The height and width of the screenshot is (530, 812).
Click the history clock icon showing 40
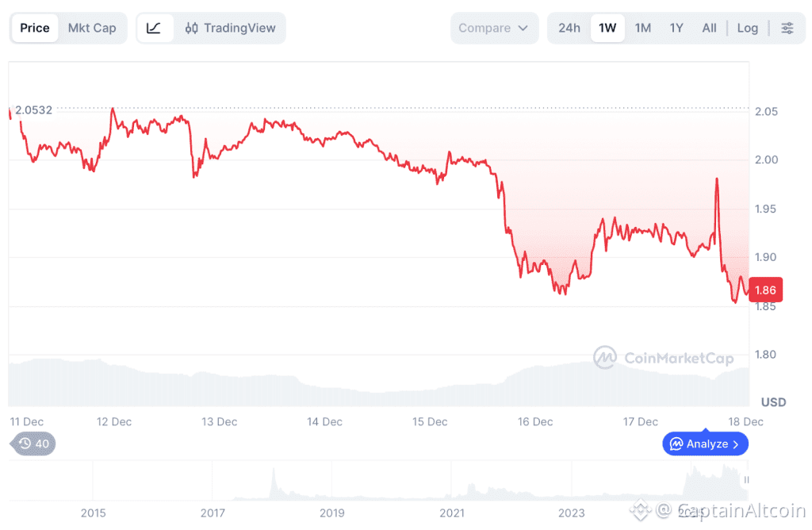pyautogui.click(x=33, y=444)
